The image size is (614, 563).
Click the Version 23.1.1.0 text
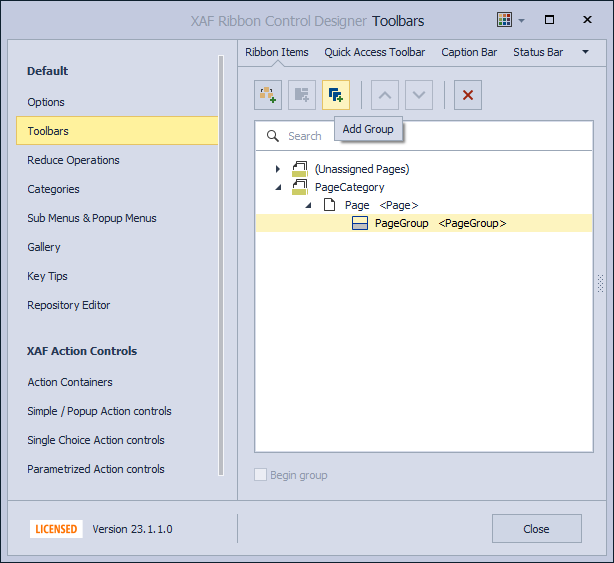click(132, 529)
